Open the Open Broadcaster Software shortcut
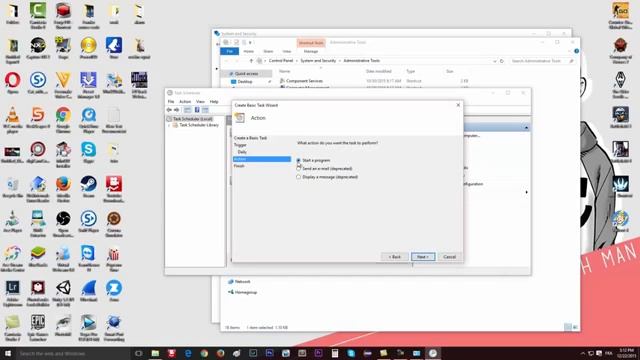 click(63, 224)
